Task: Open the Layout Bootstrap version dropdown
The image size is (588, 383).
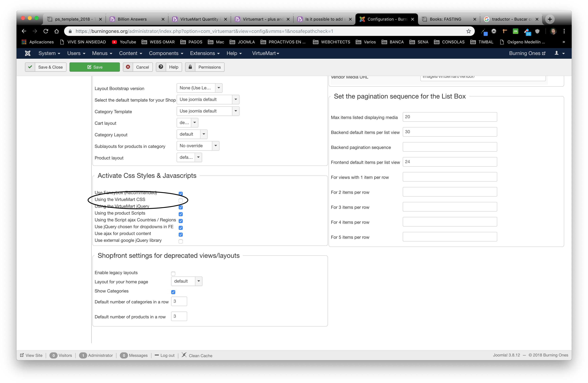Action: pos(199,88)
